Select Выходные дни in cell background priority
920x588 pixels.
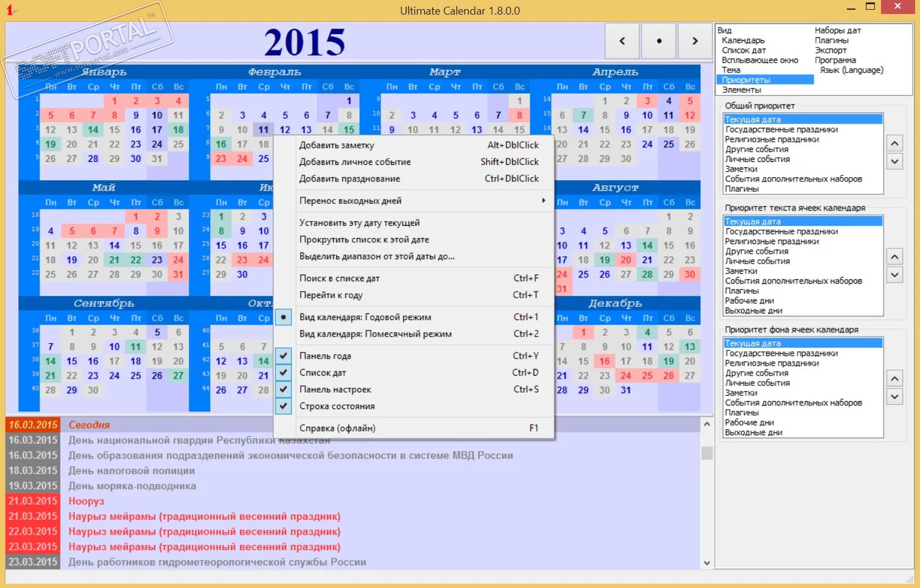753,433
